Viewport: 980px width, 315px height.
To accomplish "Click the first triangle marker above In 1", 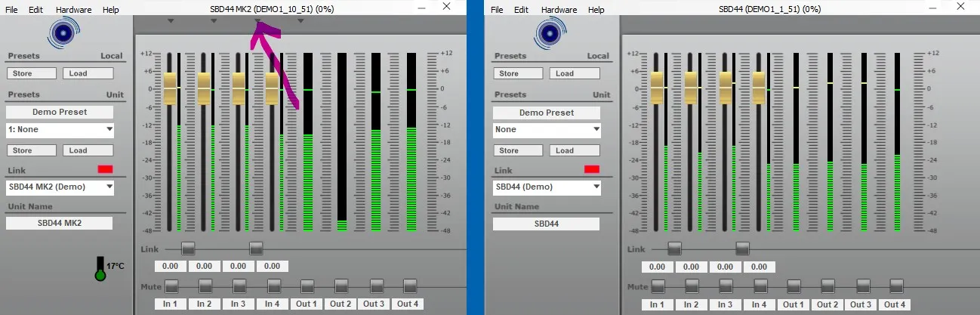I will (x=171, y=21).
